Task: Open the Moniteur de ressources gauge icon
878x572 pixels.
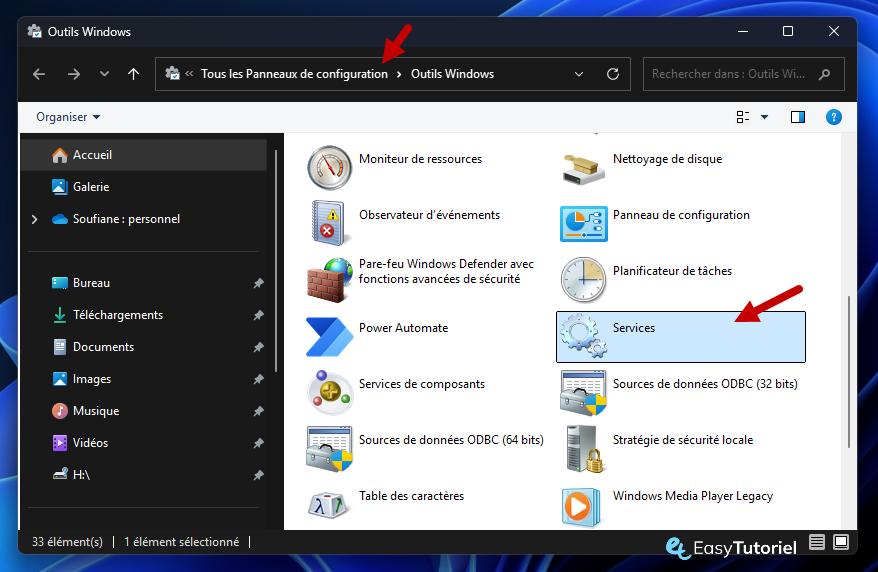Action: pos(329,167)
